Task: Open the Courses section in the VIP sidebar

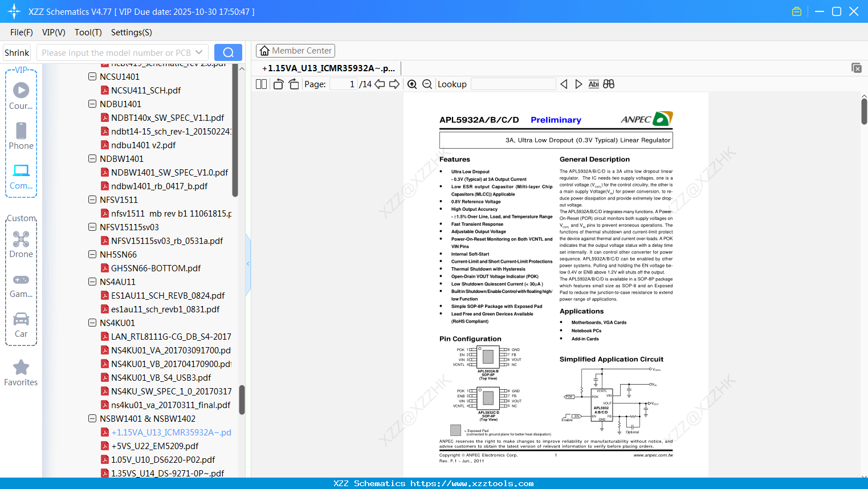Action: tap(21, 96)
